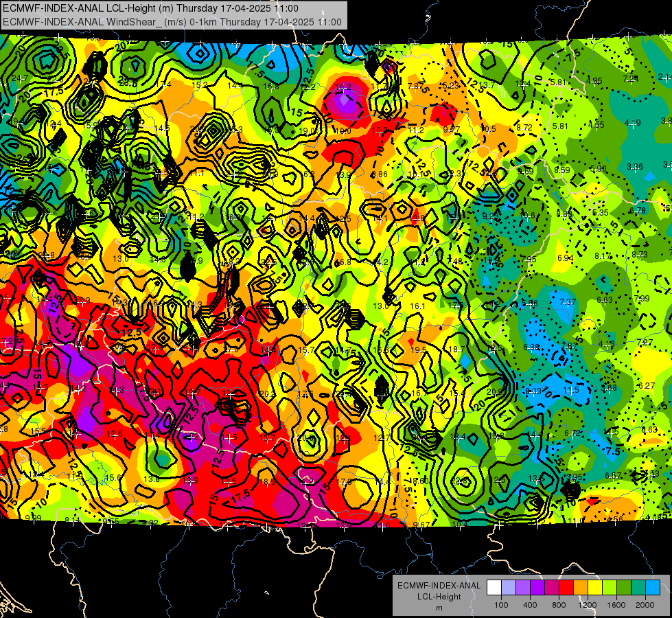Choose the orange legend swatch
Image resolution: width=672 pixels, height=618 pixels.
click(x=581, y=588)
